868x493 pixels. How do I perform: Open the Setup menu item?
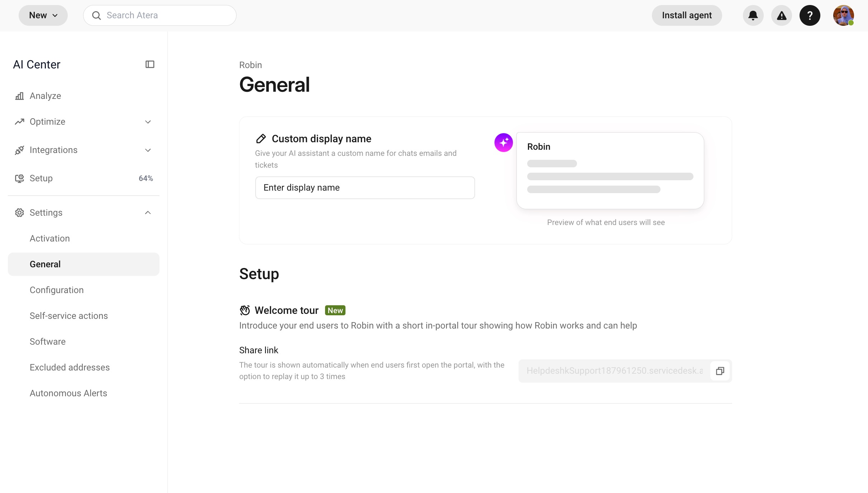click(x=84, y=178)
